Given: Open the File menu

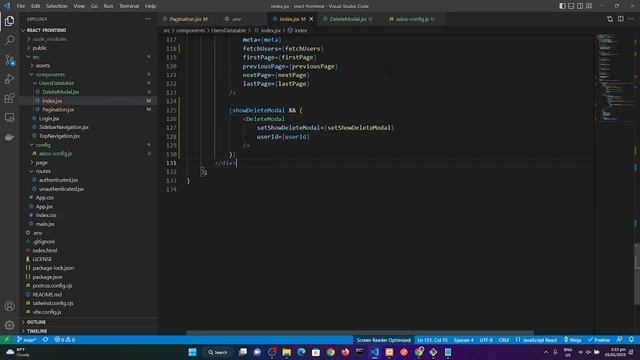Looking at the screenshot, I should 21,6.
